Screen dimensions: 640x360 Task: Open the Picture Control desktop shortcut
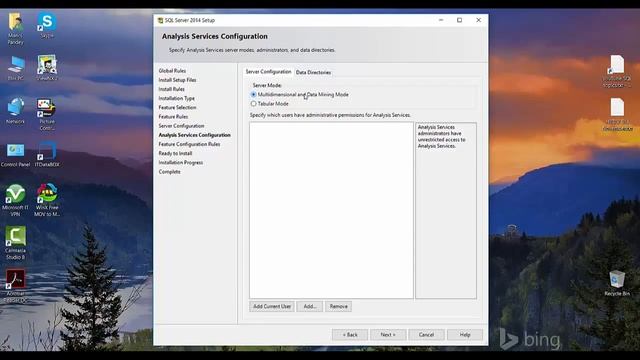[47, 114]
